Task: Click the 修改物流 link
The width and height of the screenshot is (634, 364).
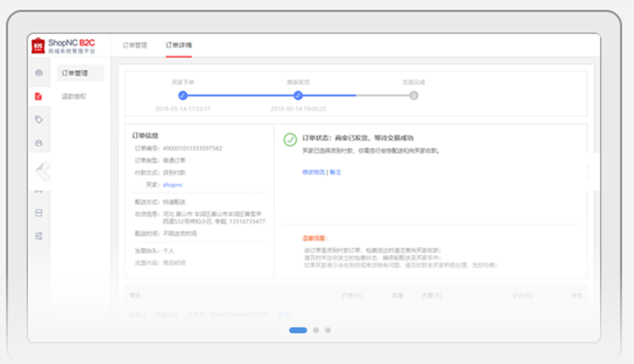Action: [314, 172]
